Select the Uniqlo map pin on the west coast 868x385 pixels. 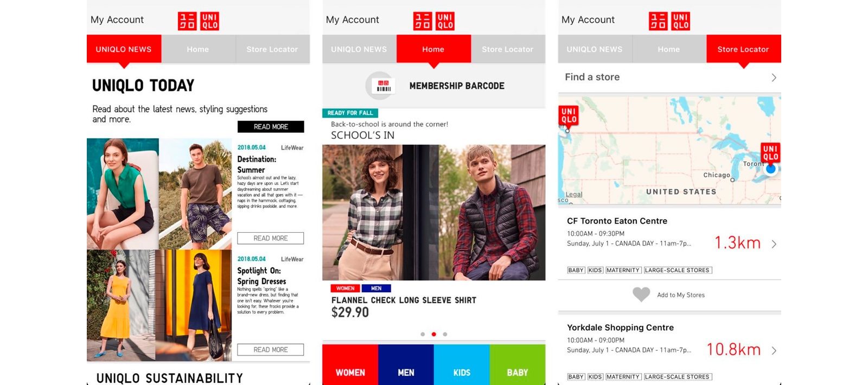[x=569, y=116]
